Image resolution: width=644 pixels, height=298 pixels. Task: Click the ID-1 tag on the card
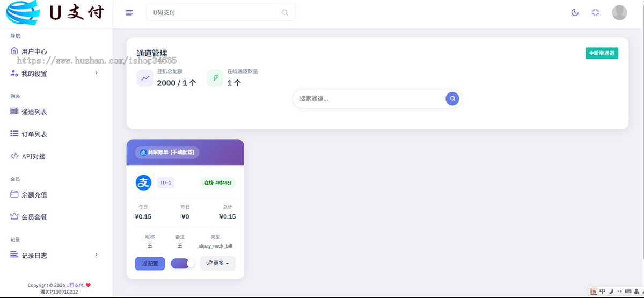pos(166,183)
